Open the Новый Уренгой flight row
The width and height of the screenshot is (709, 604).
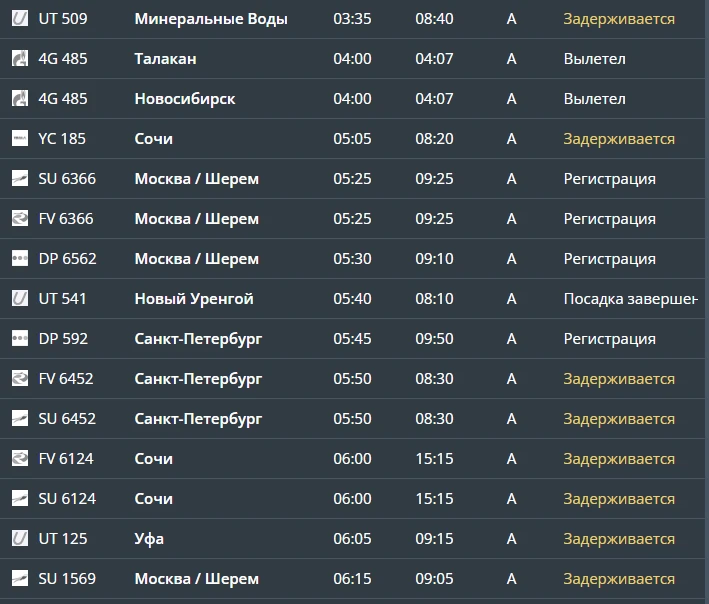354,298
